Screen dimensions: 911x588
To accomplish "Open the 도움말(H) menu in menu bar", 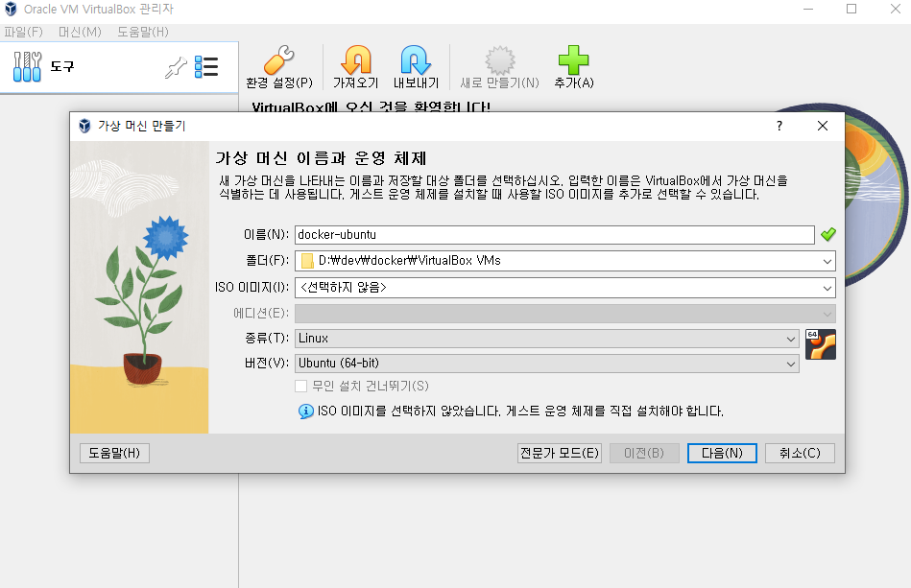I will [x=143, y=32].
